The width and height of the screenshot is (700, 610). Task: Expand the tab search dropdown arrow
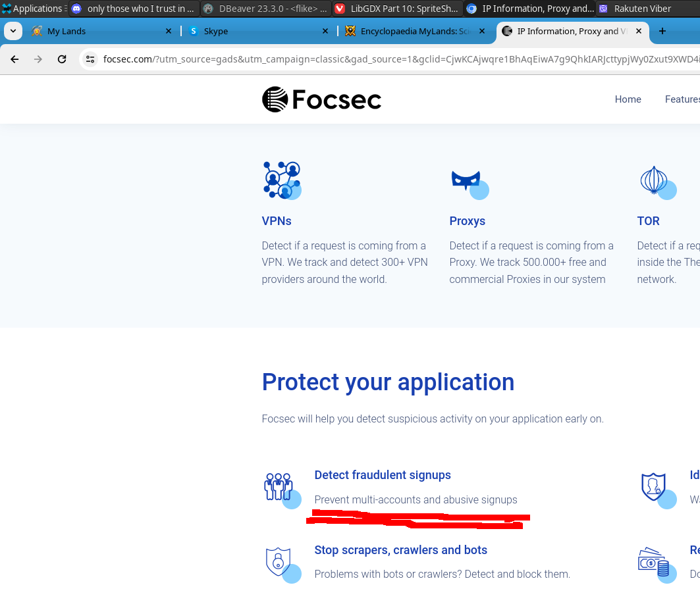pyautogui.click(x=13, y=31)
